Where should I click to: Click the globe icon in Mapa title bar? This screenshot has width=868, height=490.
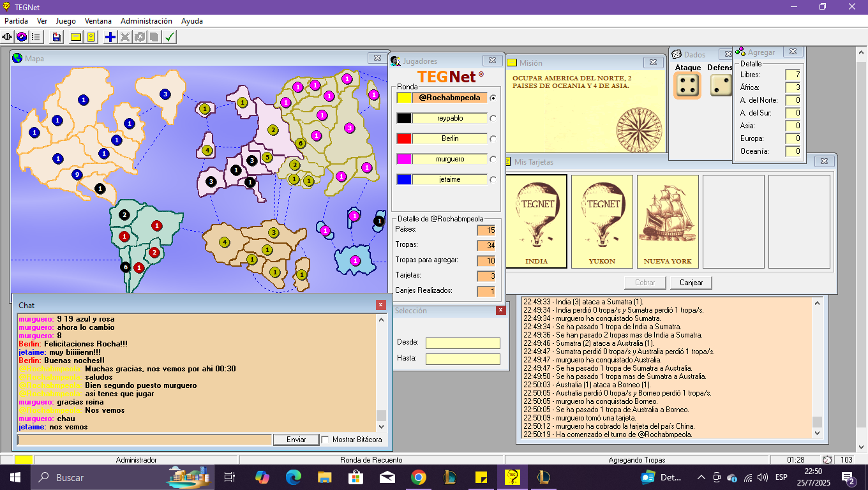[17, 59]
